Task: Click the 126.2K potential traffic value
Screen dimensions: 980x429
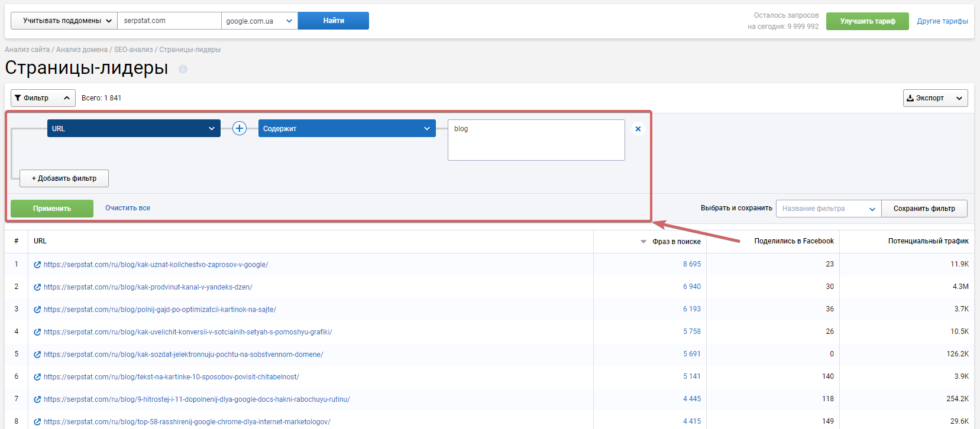Action: [958, 354]
